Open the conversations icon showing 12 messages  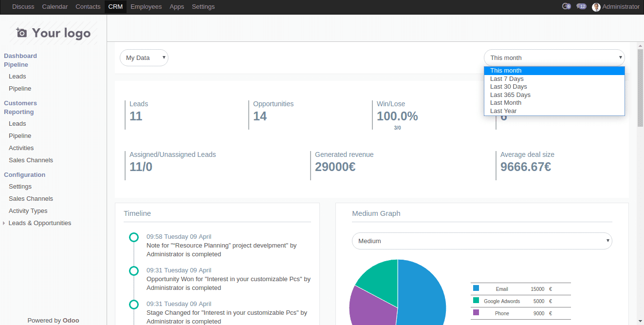[581, 6]
